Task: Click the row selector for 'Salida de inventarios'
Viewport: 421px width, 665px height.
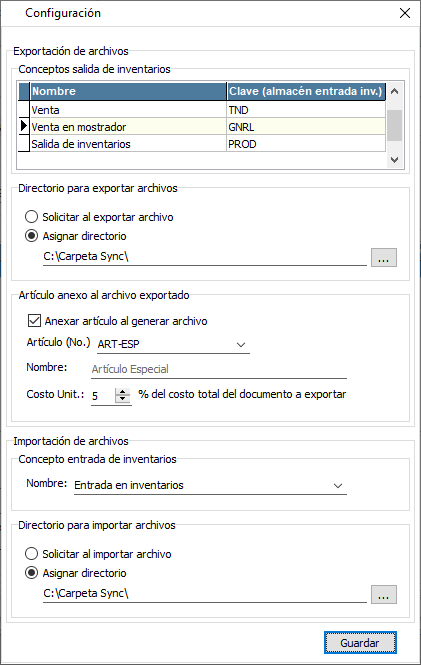Action: (24, 144)
